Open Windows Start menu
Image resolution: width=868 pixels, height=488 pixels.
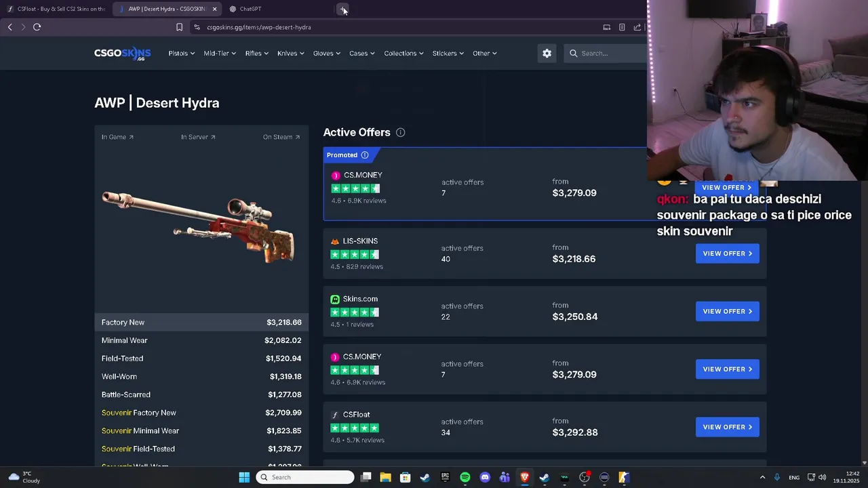pyautogui.click(x=244, y=477)
